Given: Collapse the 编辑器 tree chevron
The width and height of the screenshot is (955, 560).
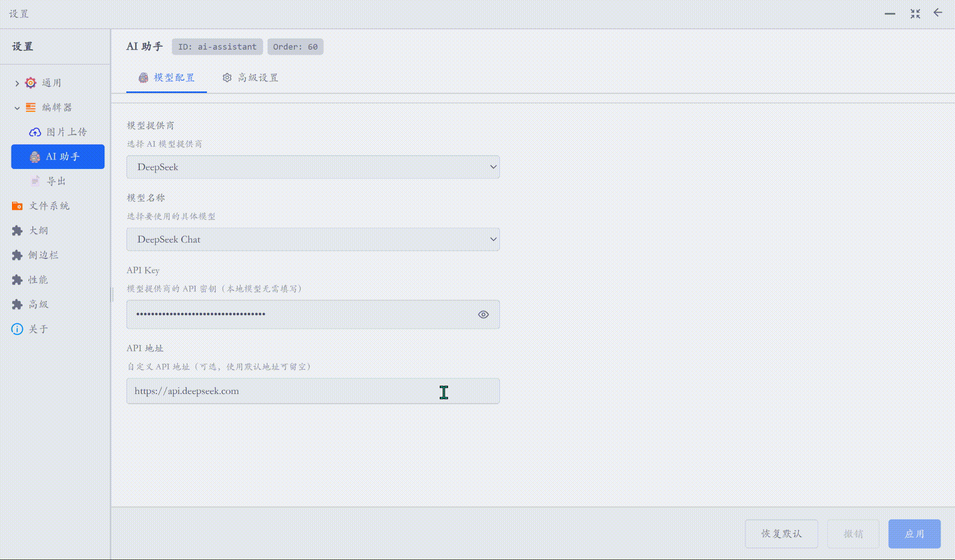Looking at the screenshot, I should [x=17, y=108].
